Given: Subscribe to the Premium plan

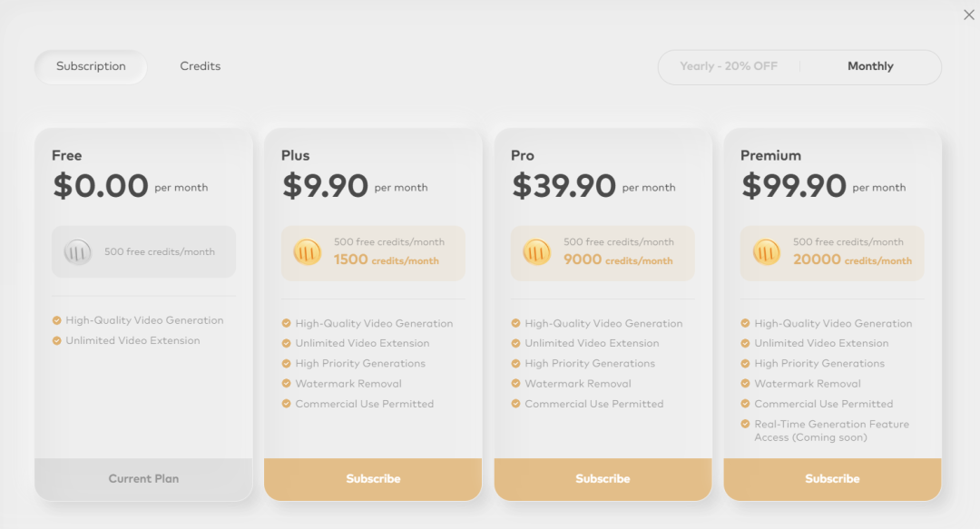Looking at the screenshot, I should click(x=832, y=479).
